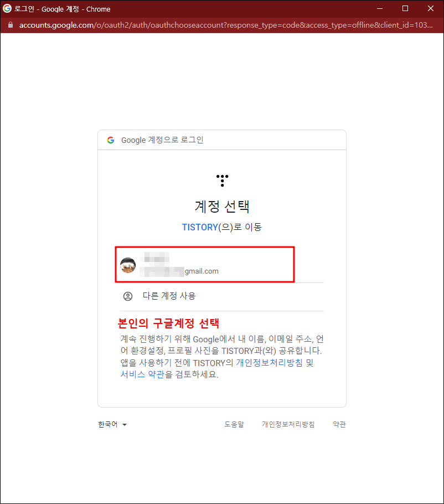This screenshot has width=444, height=504.
Task: Click the secure site lock before accounts.google.com
Action: [x=10, y=25]
